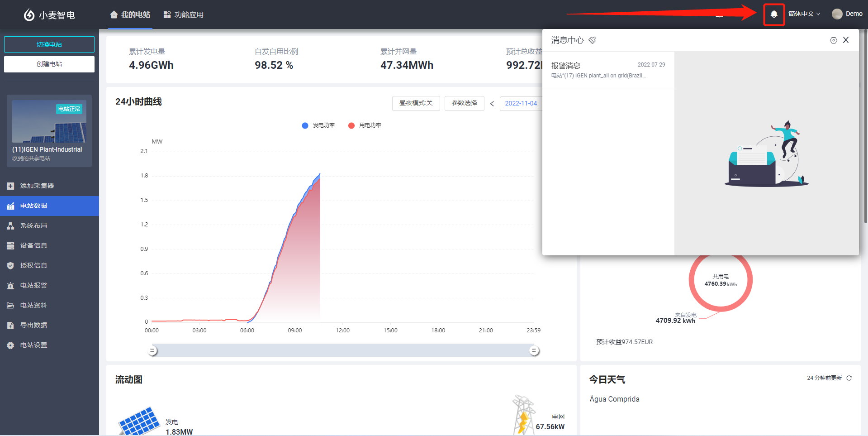The image size is (868, 436).
Task: Go to 电站设置 settings
Action: (x=33, y=345)
